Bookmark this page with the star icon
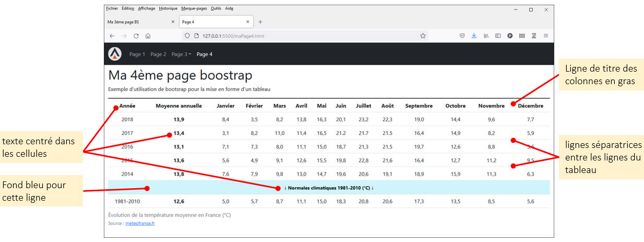Image resolution: width=644 pixels, height=242 pixels. (x=423, y=36)
